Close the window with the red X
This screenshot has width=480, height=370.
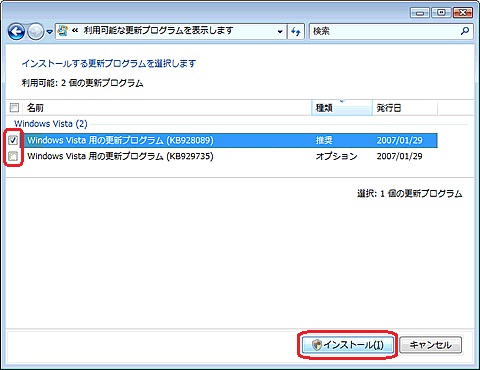(463, 13)
